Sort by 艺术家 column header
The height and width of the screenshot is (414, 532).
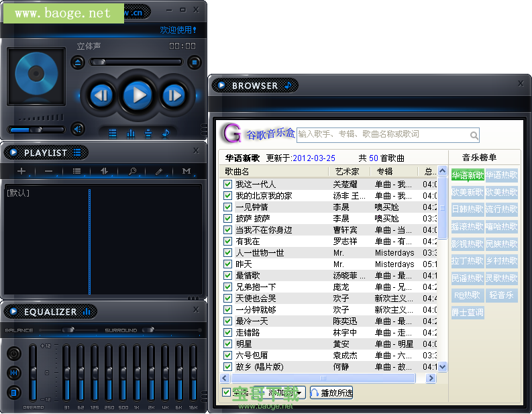coord(349,171)
